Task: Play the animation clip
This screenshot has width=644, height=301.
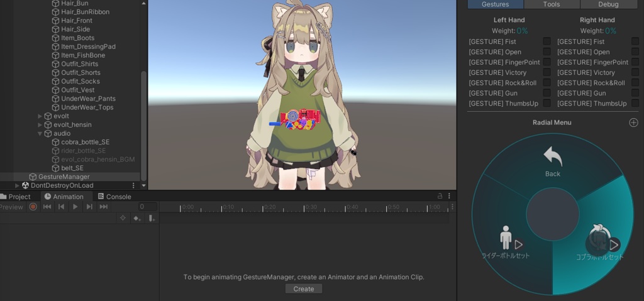Action: [75, 207]
